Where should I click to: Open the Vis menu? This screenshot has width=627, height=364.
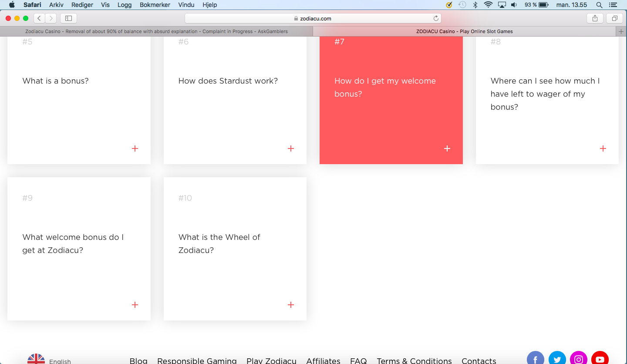tap(105, 5)
